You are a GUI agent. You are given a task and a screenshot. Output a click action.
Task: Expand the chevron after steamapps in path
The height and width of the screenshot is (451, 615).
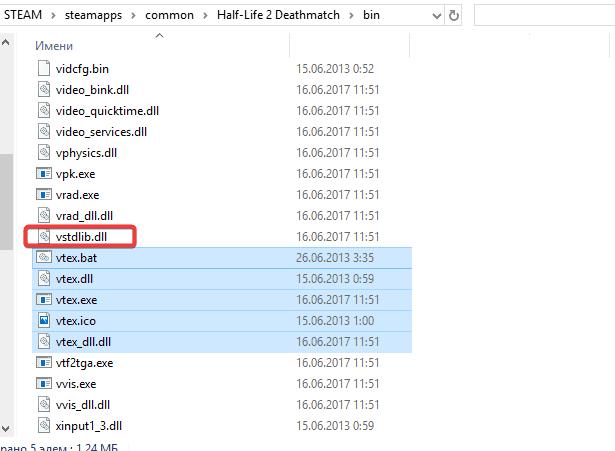[133, 16]
